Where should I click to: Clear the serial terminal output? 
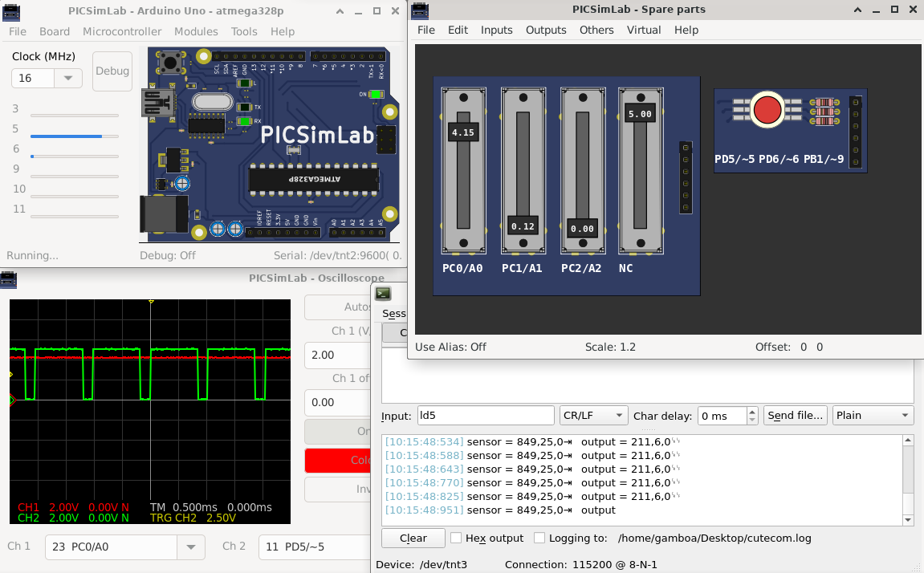tap(413, 538)
